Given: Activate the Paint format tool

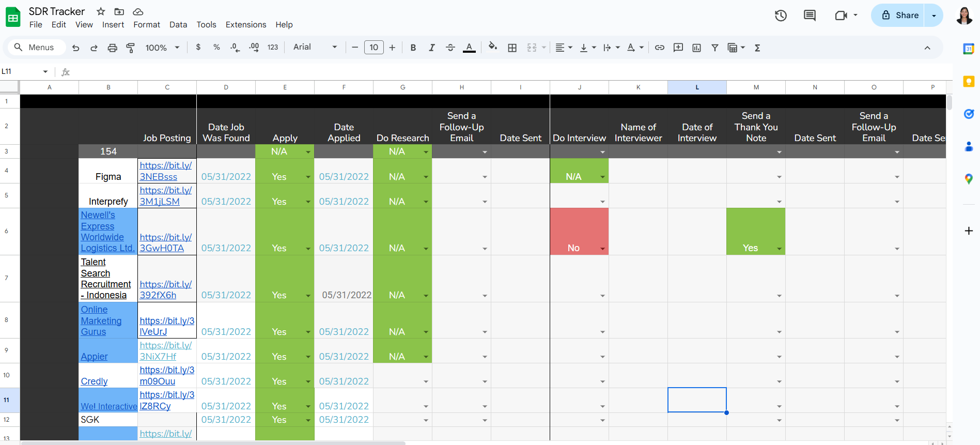Looking at the screenshot, I should pyautogui.click(x=131, y=48).
